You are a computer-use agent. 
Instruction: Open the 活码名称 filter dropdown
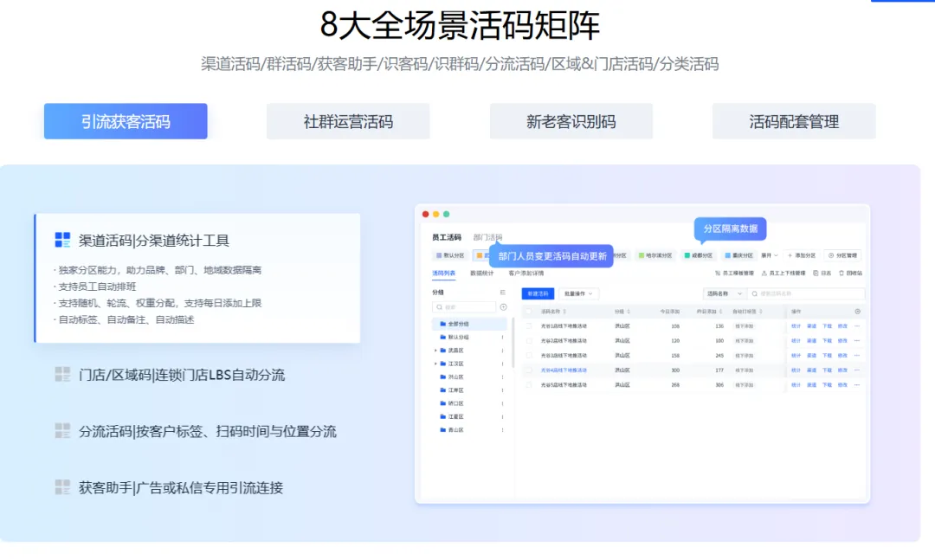[724, 293]
